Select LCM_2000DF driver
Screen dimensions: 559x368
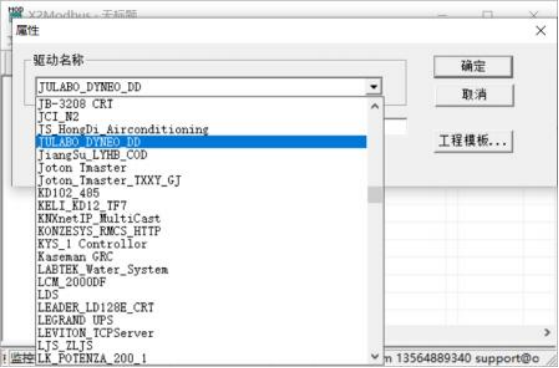point(201,282)
